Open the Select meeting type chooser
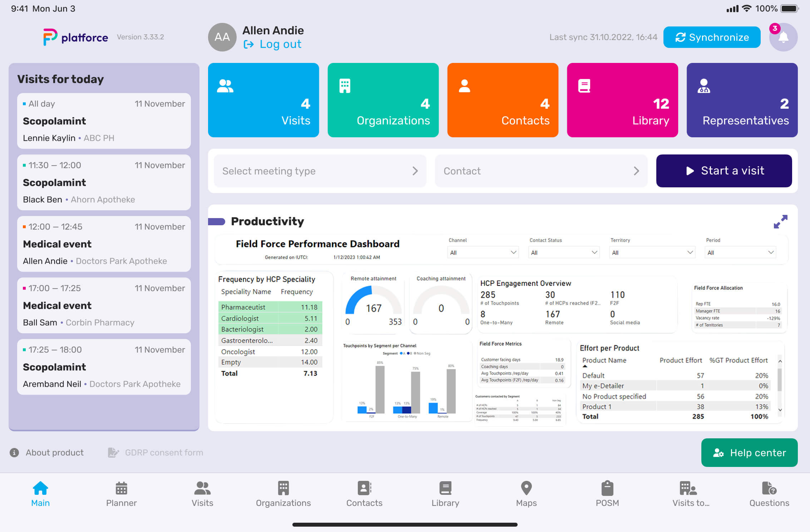 tap(320, 171)
